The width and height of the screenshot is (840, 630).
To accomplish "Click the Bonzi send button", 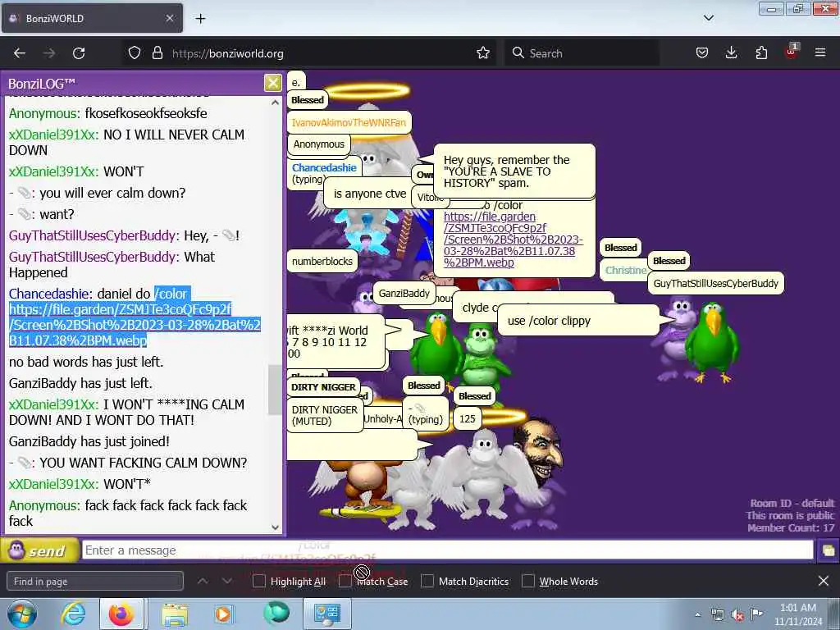I will pyautogui.click(x=40, y=550).
